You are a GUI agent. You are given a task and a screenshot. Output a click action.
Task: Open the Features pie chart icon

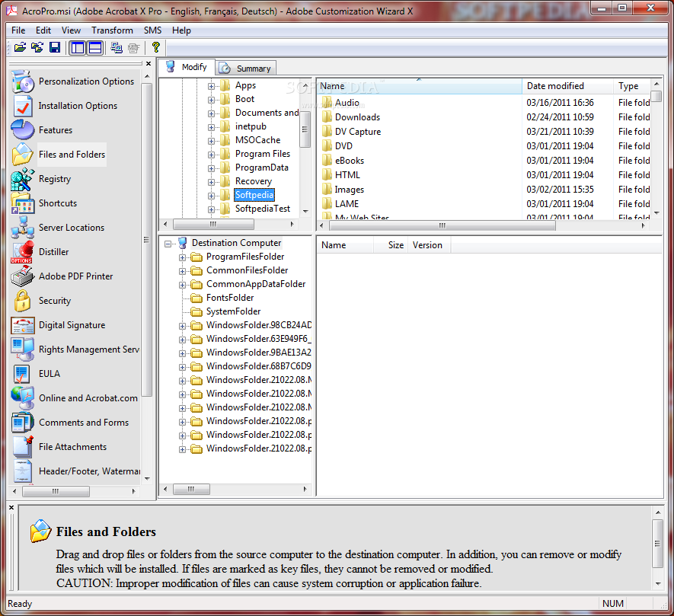[23, 129]
